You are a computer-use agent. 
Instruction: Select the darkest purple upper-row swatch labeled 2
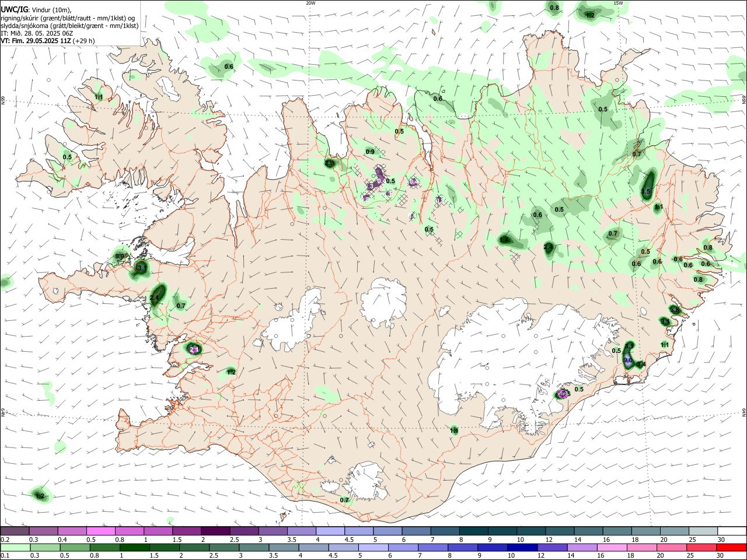(x=215, y=531)
